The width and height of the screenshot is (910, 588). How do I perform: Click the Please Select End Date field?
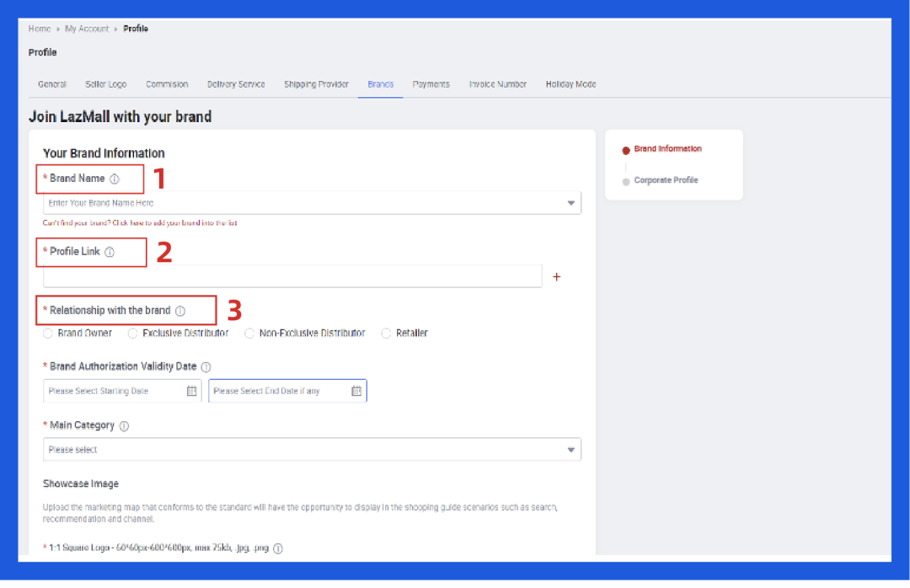[x=287, y=391]
